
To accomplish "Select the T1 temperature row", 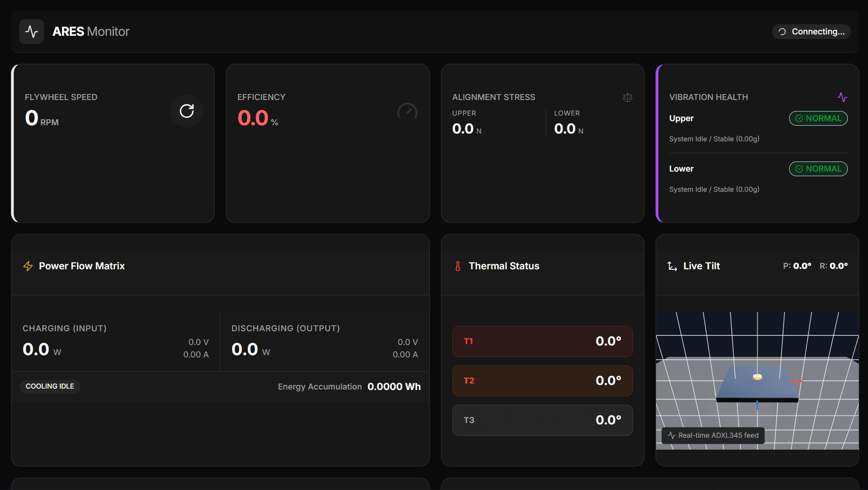I will (542, 341).
